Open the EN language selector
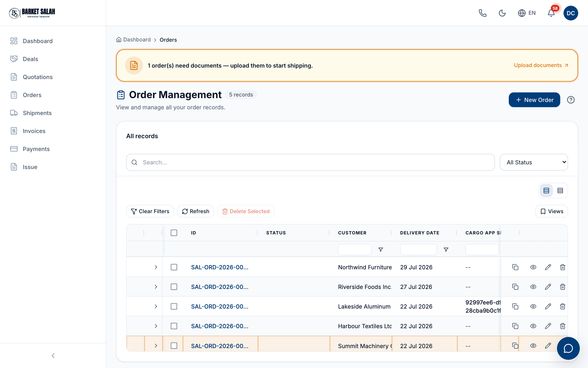This screenshot has height=368, width=588. coord(527,13)
